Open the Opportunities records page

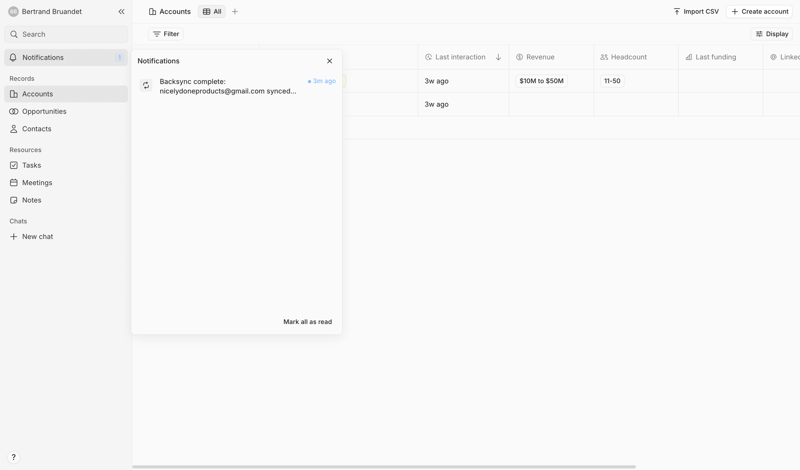point(44,111)
